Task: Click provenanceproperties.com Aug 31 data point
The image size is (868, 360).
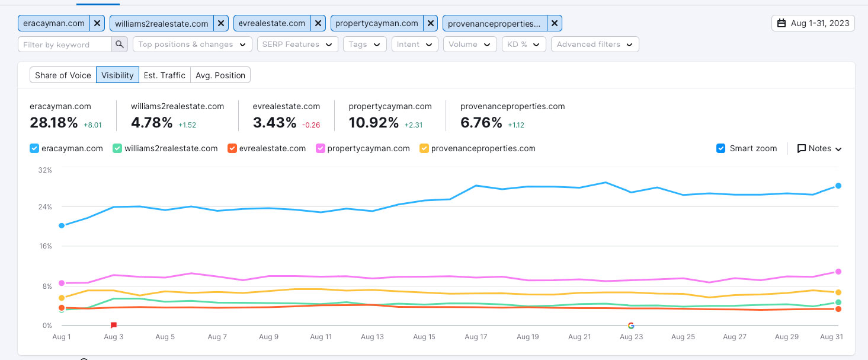Action: click(x=838, y=292)
